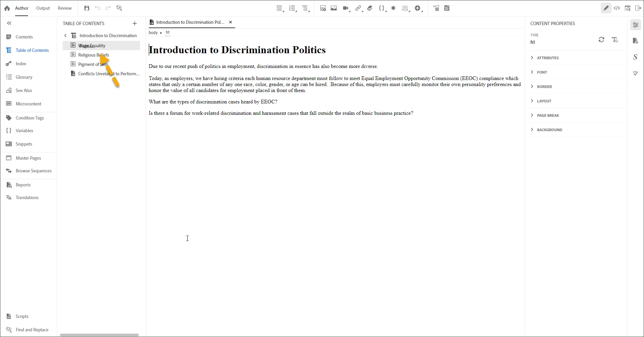
Task: Insert a symbol with the starburst icon
Action: point(393,8)
